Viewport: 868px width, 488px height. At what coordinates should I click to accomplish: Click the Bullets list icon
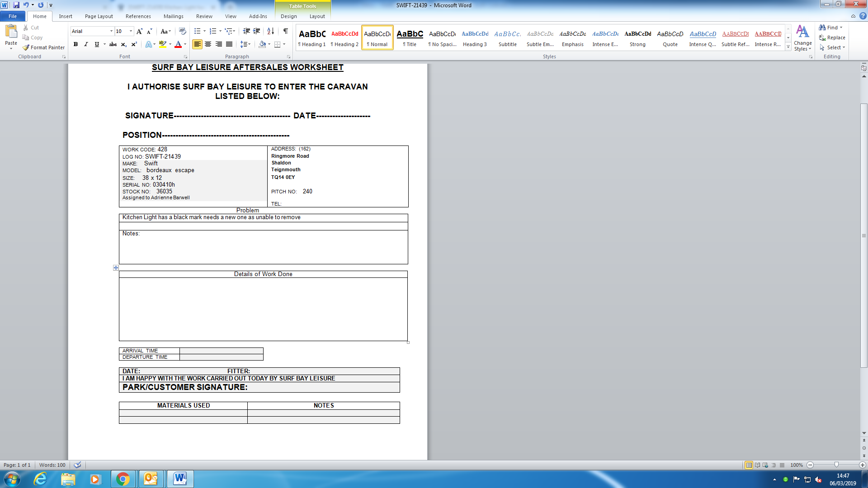click(197, 31)
